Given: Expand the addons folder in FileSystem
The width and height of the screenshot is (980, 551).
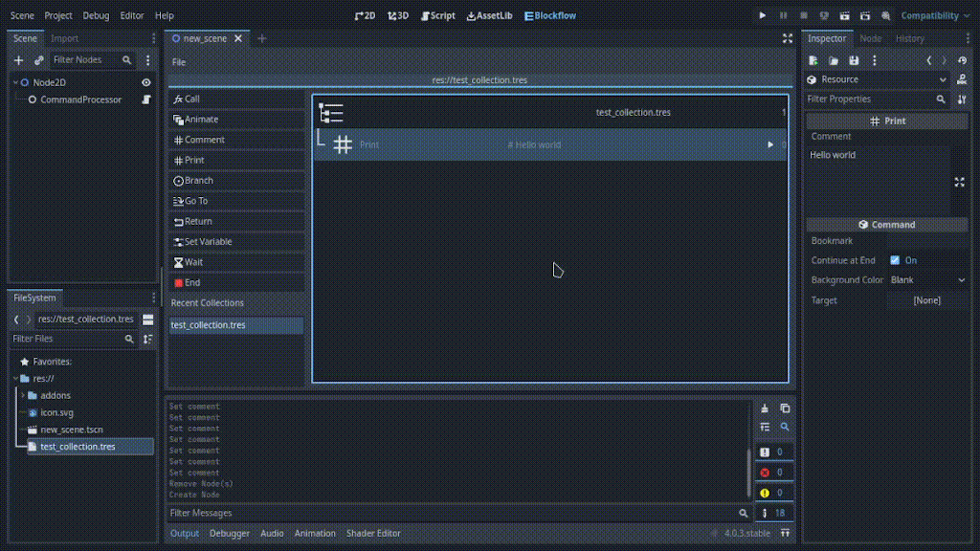Looking at the screenshot, I should [23, 395].
